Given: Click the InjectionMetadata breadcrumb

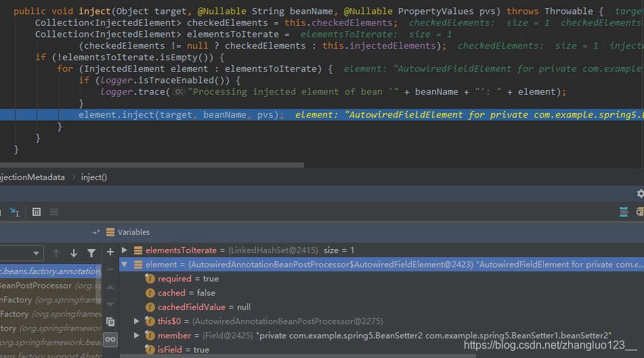Looking at the screenshot, I should (x=32, y=177).
